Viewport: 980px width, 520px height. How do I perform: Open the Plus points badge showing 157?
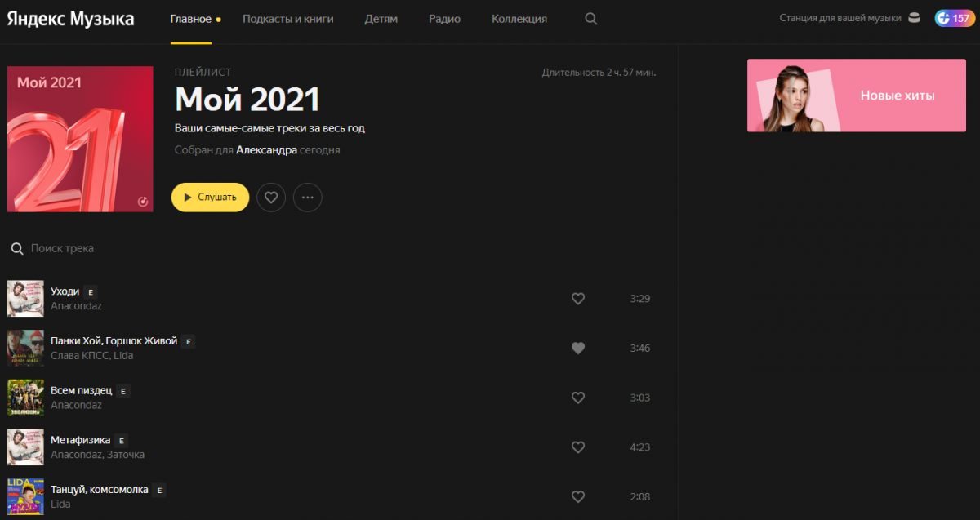pyautogui.click(x=953, y=18)
